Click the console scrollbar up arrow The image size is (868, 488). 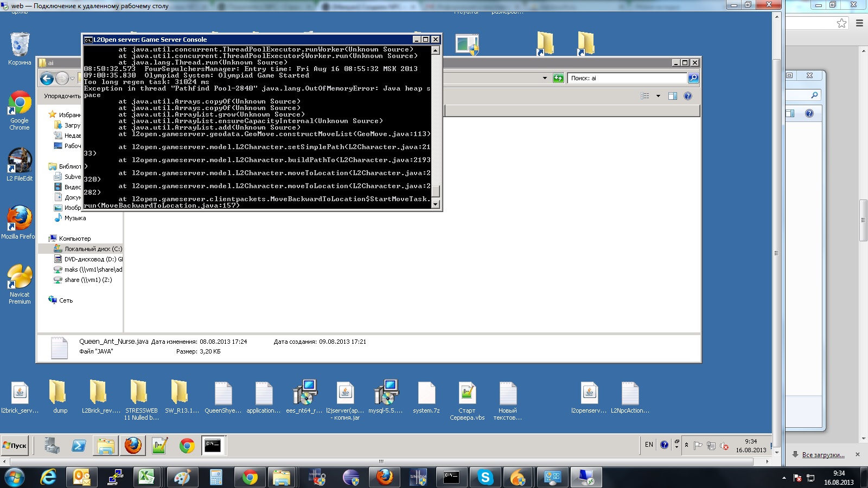pyautogui.click(x=435, y=50)
